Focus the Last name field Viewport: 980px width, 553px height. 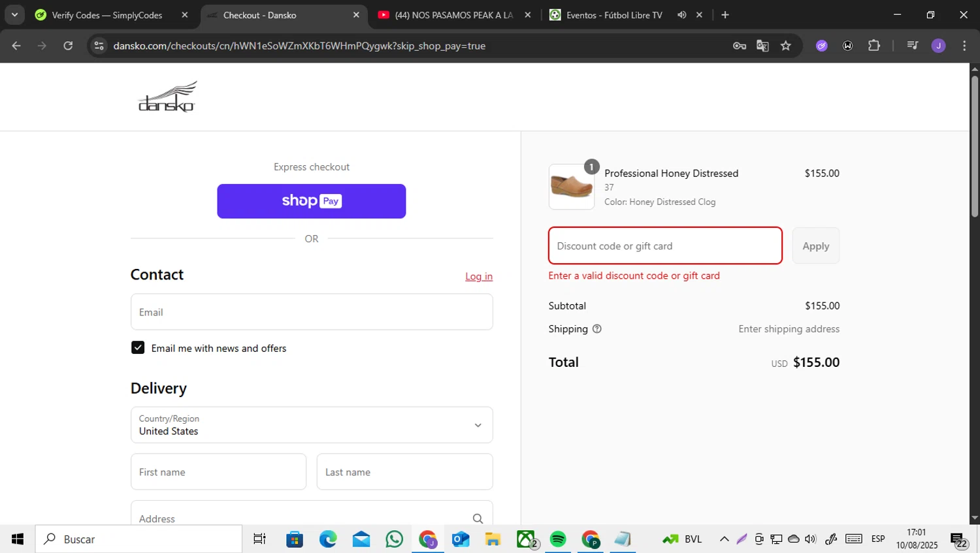pyautogui.click(x=404, y=472)
